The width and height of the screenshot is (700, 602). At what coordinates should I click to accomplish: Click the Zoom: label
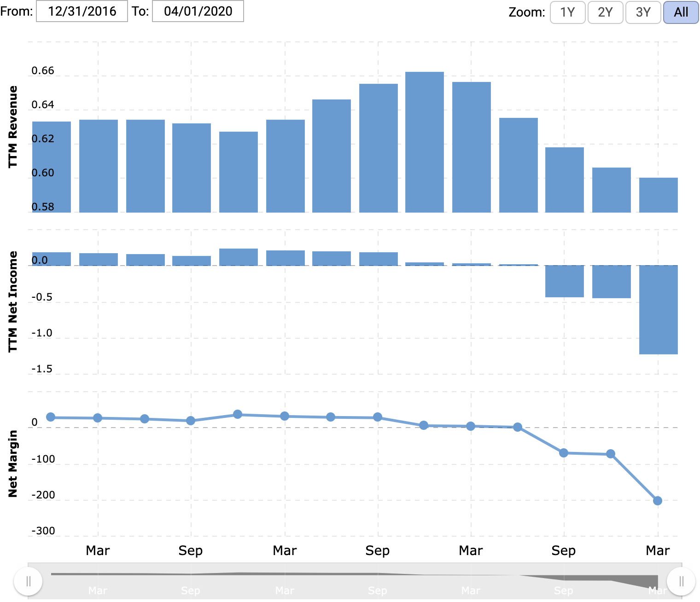[x=527, y=12]
